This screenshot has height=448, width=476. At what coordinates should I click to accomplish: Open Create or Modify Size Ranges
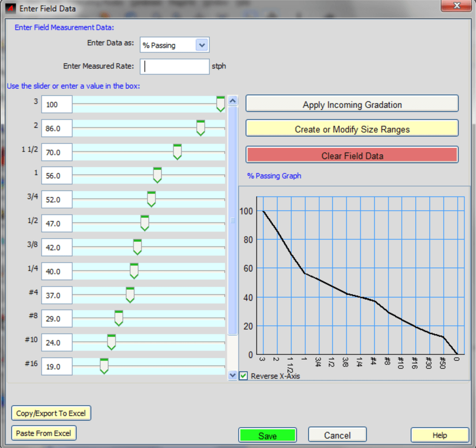(352, 129)
